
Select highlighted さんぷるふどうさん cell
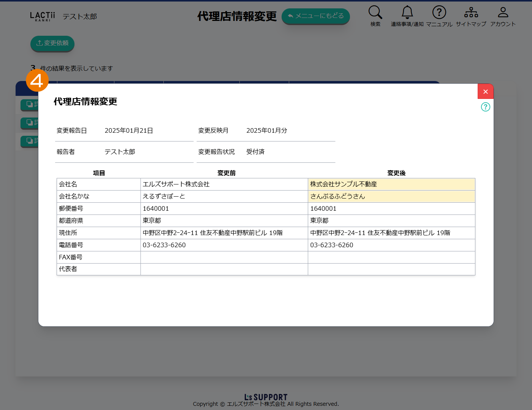pyautogui.click(x=391, y=196)
